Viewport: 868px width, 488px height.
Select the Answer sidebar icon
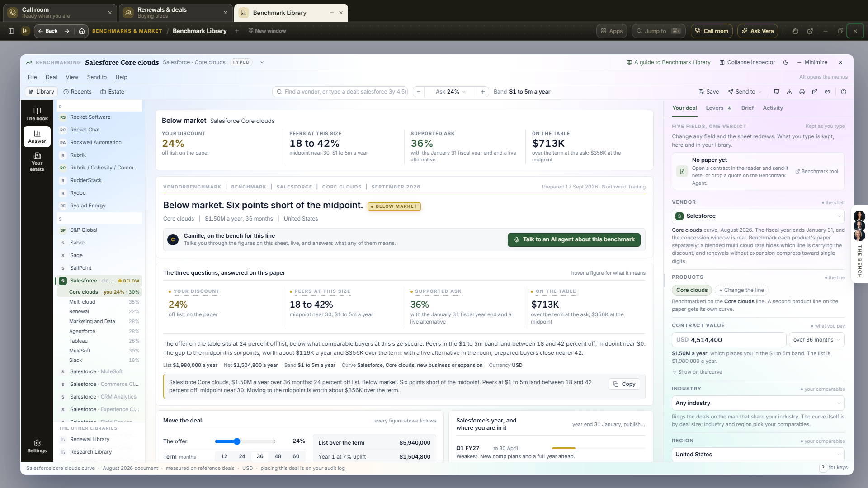pyautogui.click(x=37, y=136)
